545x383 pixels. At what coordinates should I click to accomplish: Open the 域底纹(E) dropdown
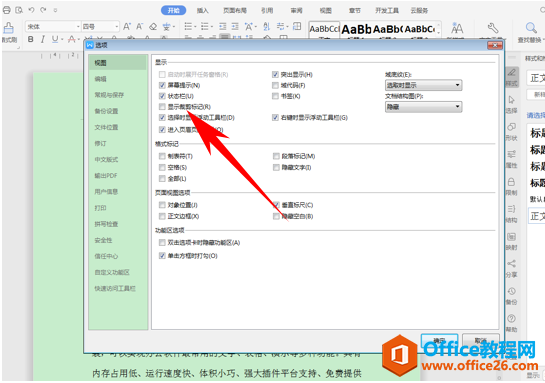tap(423, 85)
